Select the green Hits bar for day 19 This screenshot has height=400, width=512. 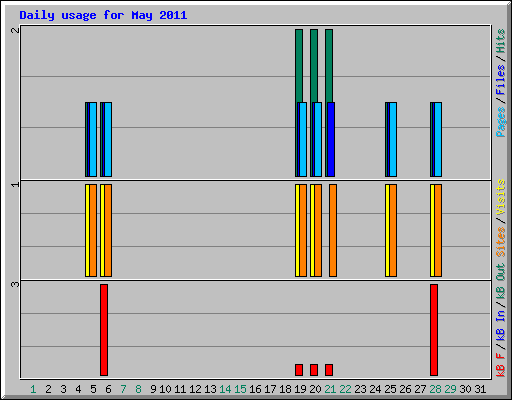click(x=299, y=65)
